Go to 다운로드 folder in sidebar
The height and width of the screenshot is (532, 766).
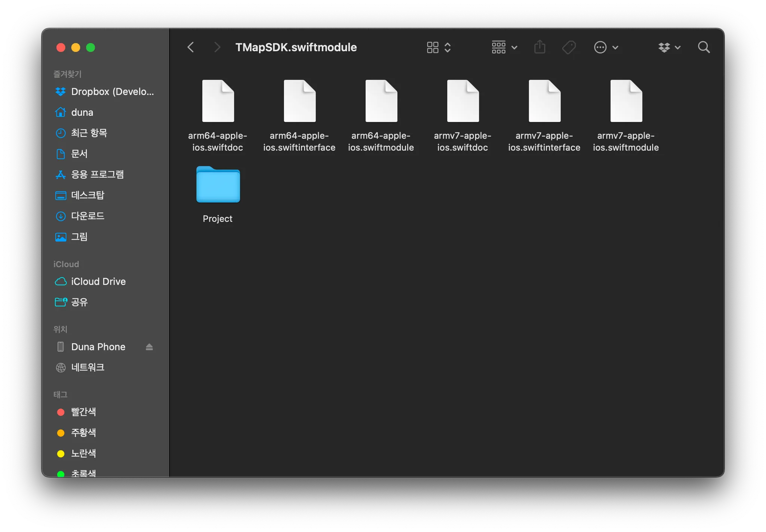88,216
